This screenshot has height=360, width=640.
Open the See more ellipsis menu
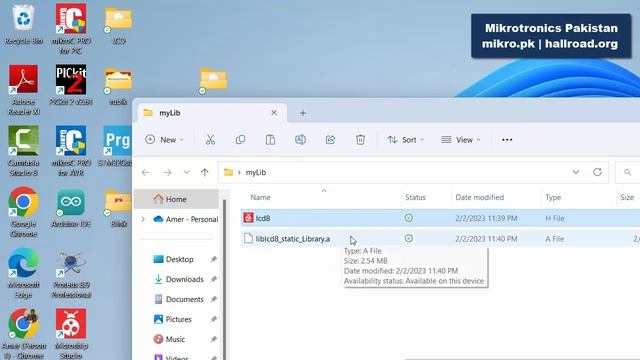click(507, 140)
